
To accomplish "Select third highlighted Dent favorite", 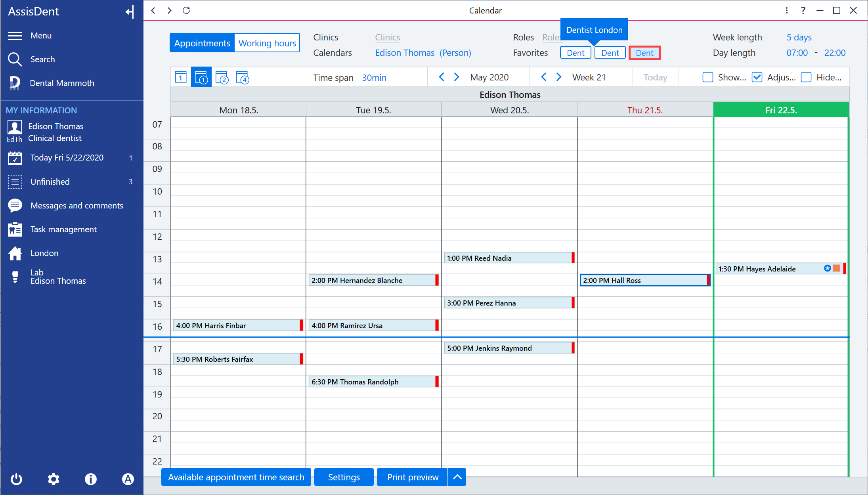I will coord(644,53).
